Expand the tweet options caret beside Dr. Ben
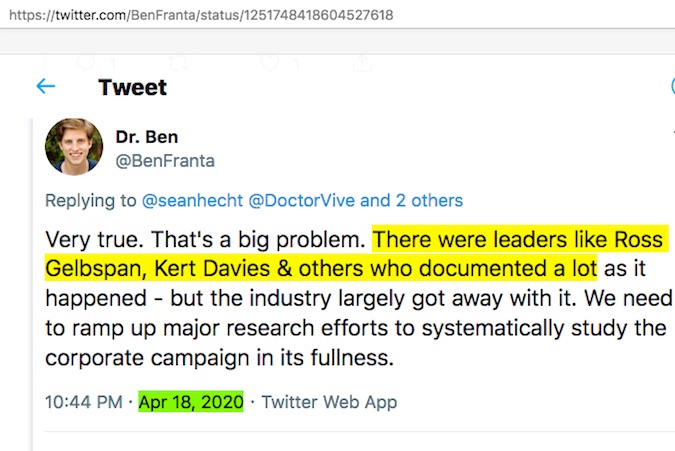Image resolution: width=675 pixels, height=451 pixels. coord(671,133)
